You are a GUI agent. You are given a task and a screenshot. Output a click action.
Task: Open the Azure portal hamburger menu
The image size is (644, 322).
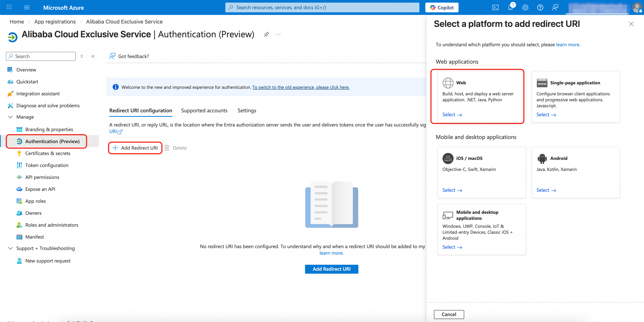point(27,7)
